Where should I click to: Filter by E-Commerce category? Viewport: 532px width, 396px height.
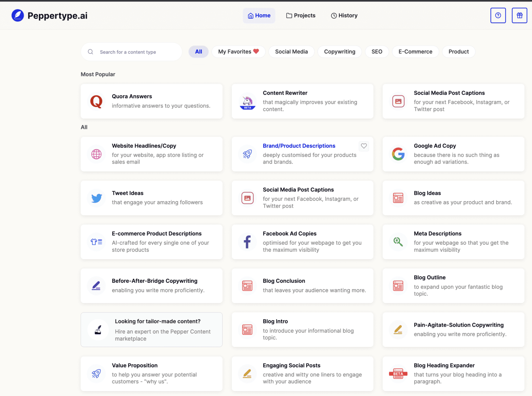point(415,52)
